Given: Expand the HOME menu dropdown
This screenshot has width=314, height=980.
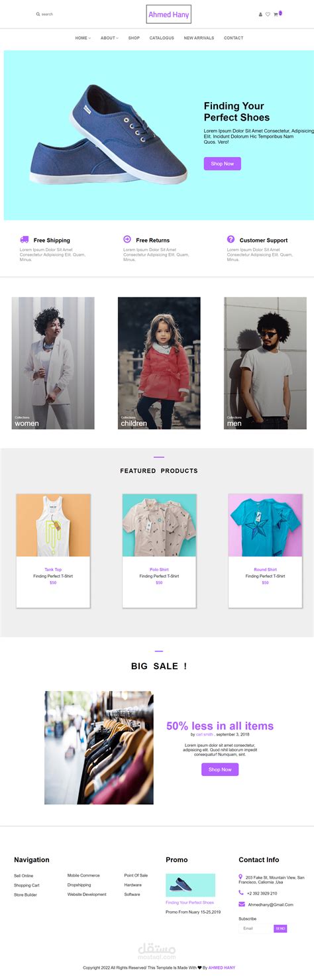Looking at the screenshot, I should 83,38.
